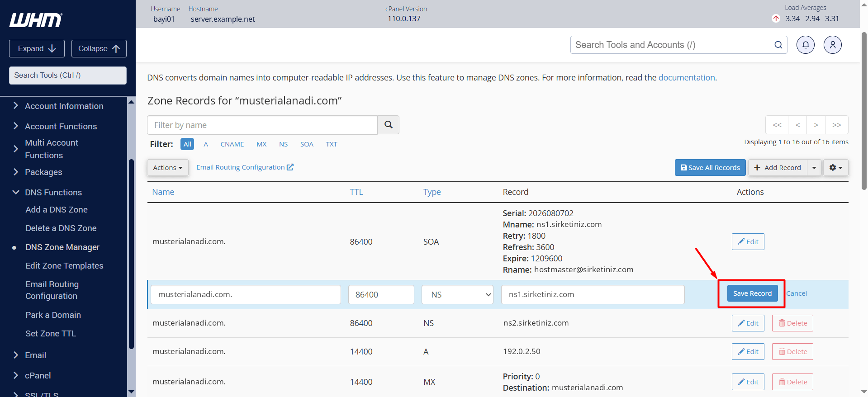The image size is (868, 397).
Task: Click the Save Record button
Action: click(x=752, y=293)
